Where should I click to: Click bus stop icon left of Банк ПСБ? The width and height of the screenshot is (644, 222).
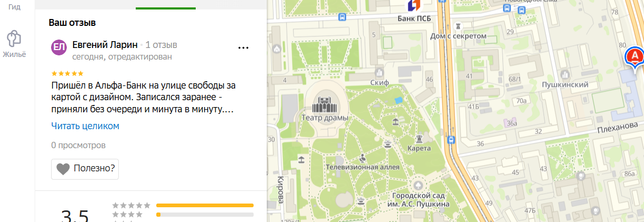[343, 17]
